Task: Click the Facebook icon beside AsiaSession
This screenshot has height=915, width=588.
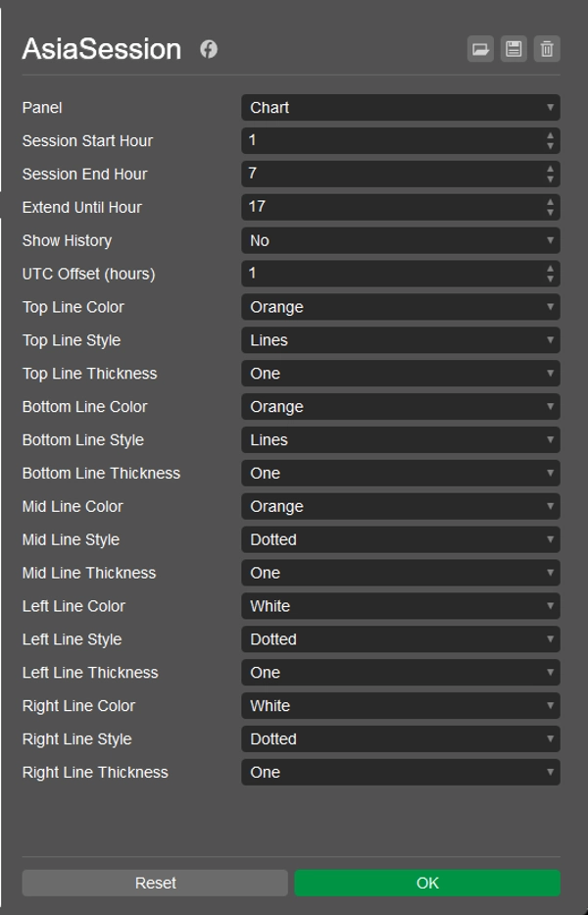Action: pos(209,49)
